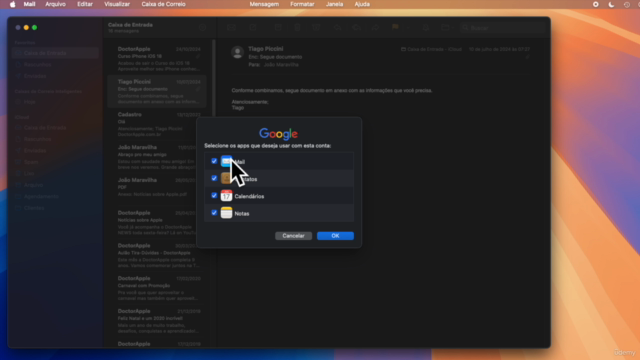Open the flag color dropdown arrow
Image resolution: width=640 pixels, height=360 pixels.
(x=407, y=28)
